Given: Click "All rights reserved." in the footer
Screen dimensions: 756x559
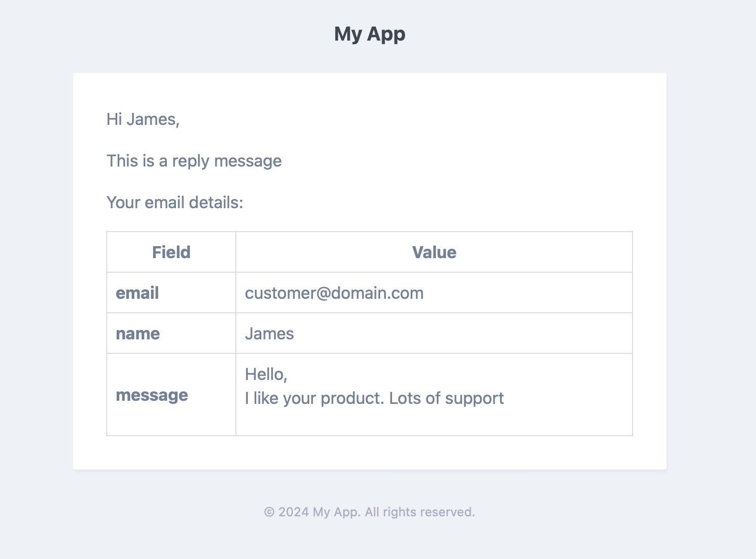Looking at the screenshot, I should coord(420,512).
